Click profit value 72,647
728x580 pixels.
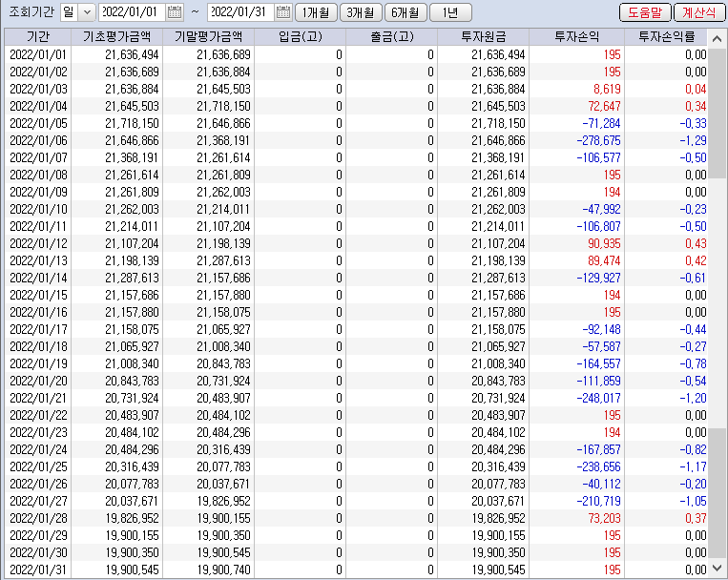(604, 106)
